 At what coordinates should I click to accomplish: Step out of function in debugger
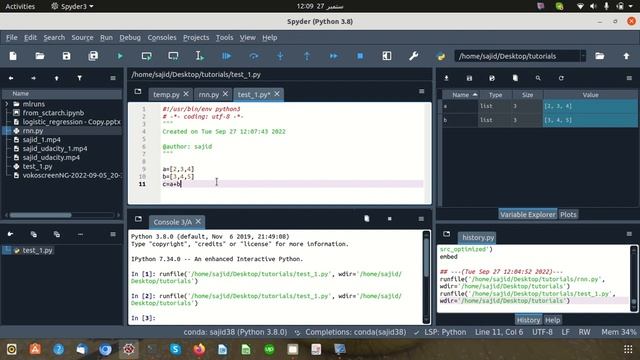(x=307, y=56)
